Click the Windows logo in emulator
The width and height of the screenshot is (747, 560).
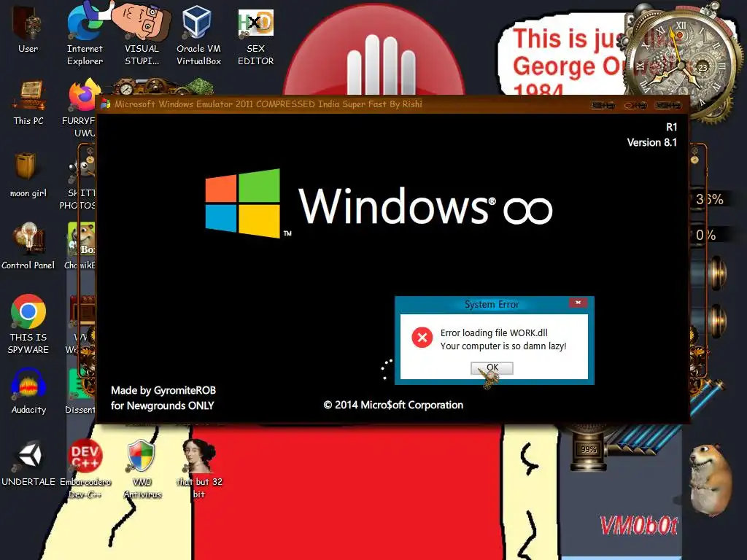(x=243, y=203)
